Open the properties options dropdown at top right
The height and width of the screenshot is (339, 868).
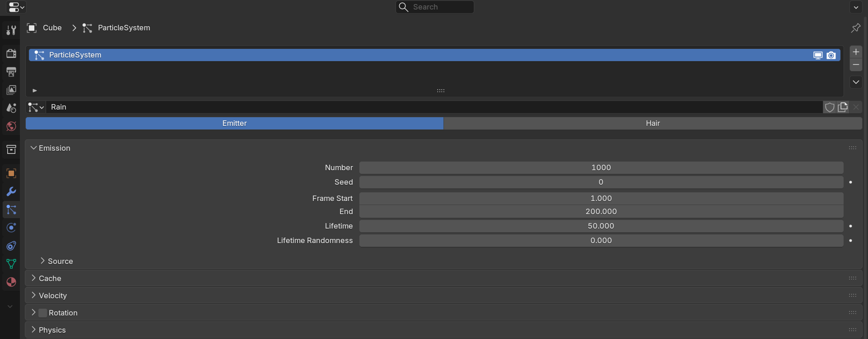pyautogui.click(x=856, y=7)
